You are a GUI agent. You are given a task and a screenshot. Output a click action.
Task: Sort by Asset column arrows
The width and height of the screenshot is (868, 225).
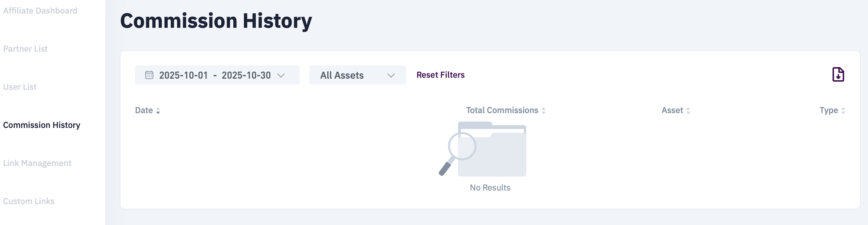[x=688, y=110]
